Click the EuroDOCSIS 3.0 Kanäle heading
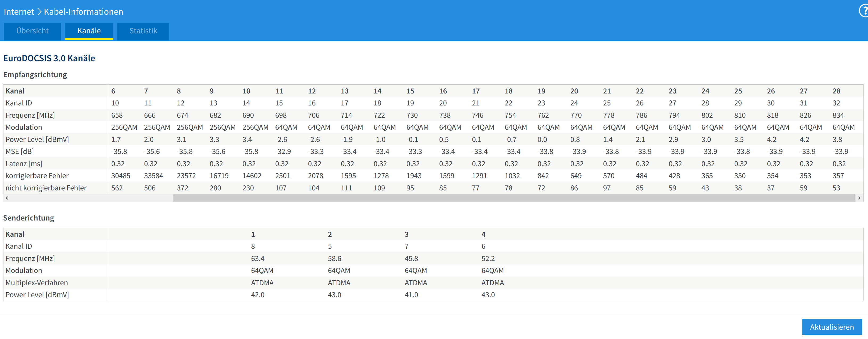The image size is (868, 339). 49,58
